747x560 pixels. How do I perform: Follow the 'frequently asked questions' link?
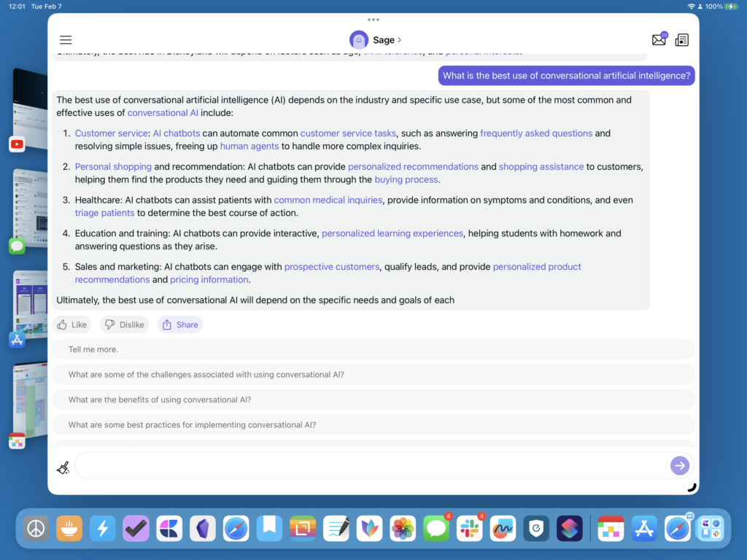coord(536,133)
